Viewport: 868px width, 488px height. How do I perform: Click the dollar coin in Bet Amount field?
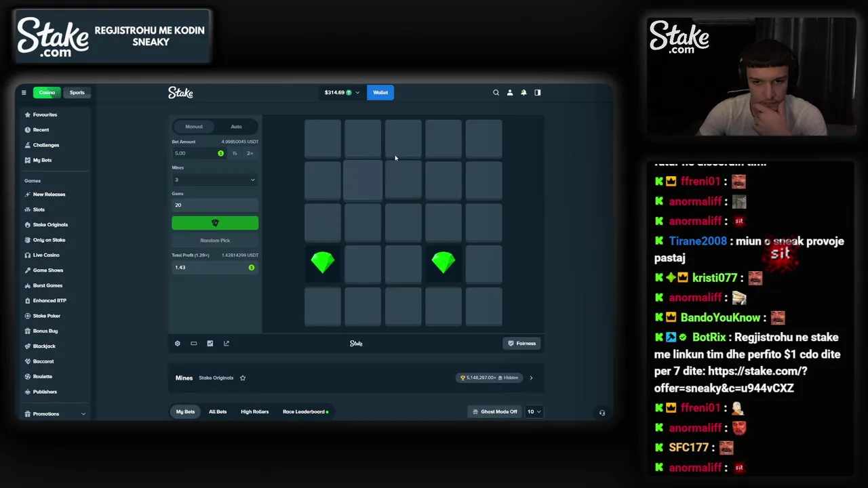[x=220, y=153]
